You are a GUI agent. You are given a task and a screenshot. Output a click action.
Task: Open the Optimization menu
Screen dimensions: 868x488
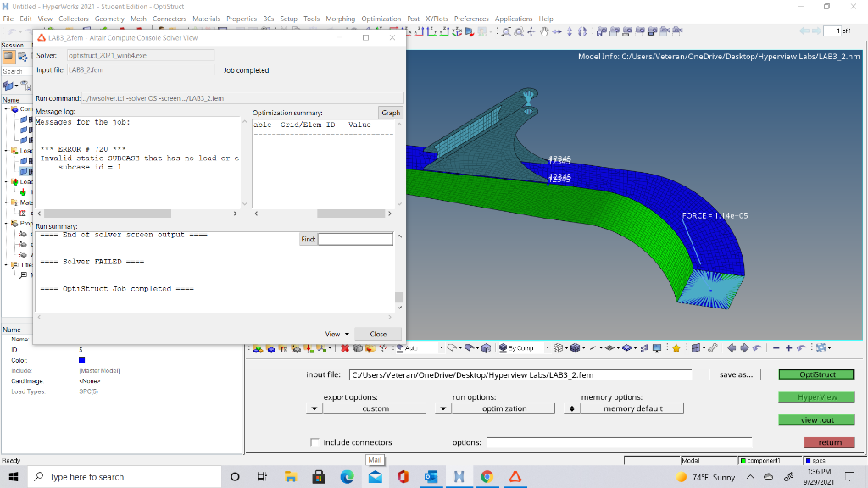pyautogui.click(x=381, y=19)
